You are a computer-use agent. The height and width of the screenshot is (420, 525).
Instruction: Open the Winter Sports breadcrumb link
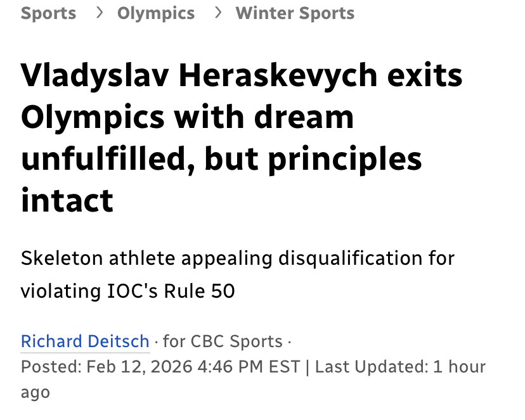coord(295,13)
